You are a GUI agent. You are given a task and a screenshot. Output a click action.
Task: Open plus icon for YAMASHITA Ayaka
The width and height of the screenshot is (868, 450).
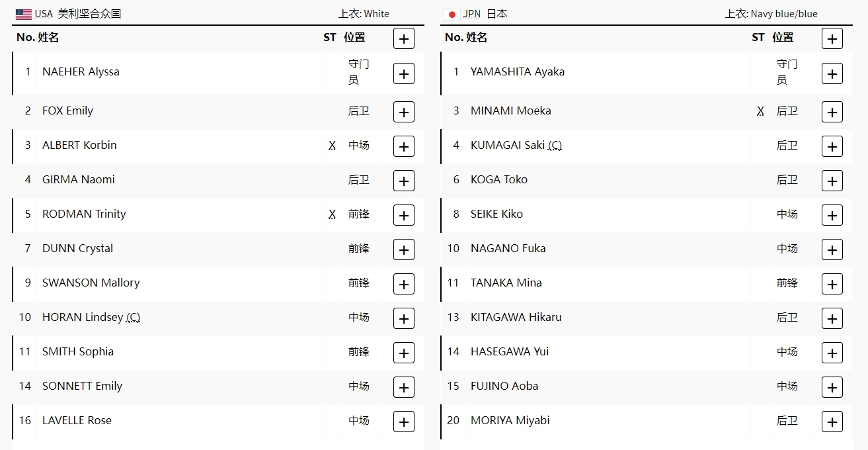tap(832, 73)
